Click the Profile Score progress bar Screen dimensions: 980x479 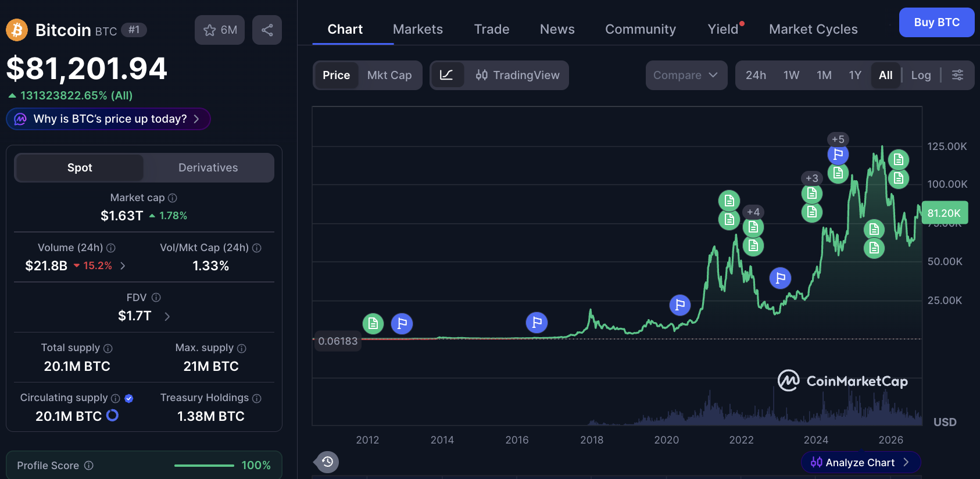(204, 466)
